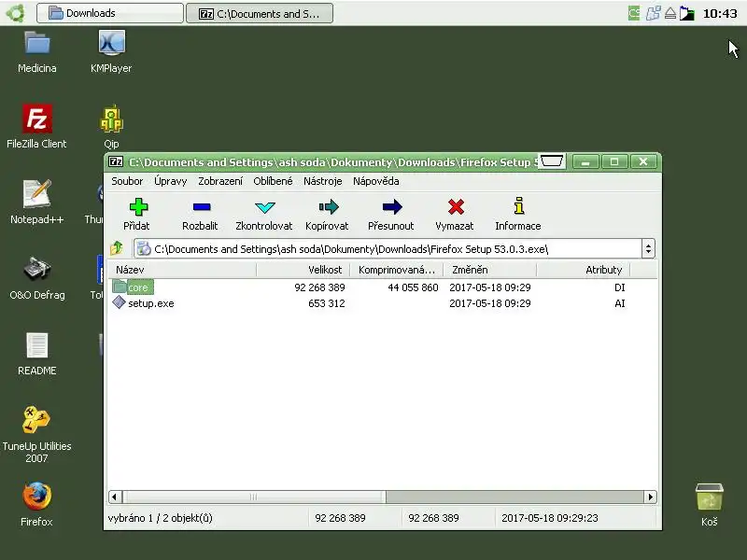Click the green Přidat plus icon
Image resolution: width=747 pixels, height=560 pixels.
[138, 207]
